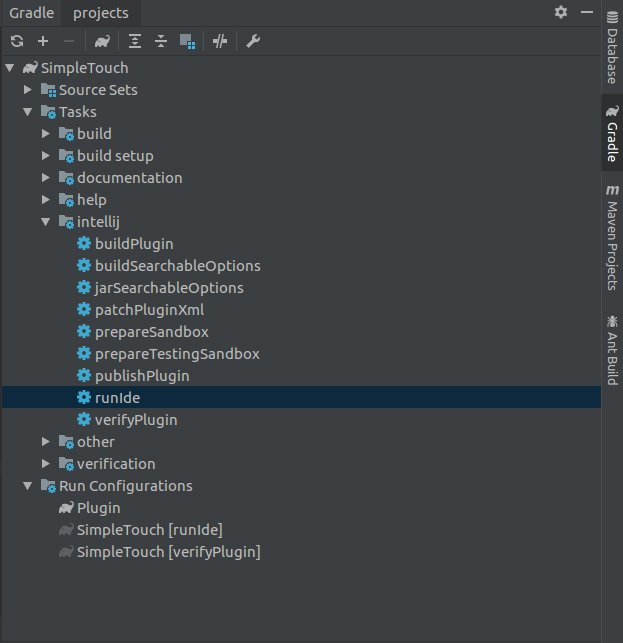Select the documentation group label

pos(130,178)
